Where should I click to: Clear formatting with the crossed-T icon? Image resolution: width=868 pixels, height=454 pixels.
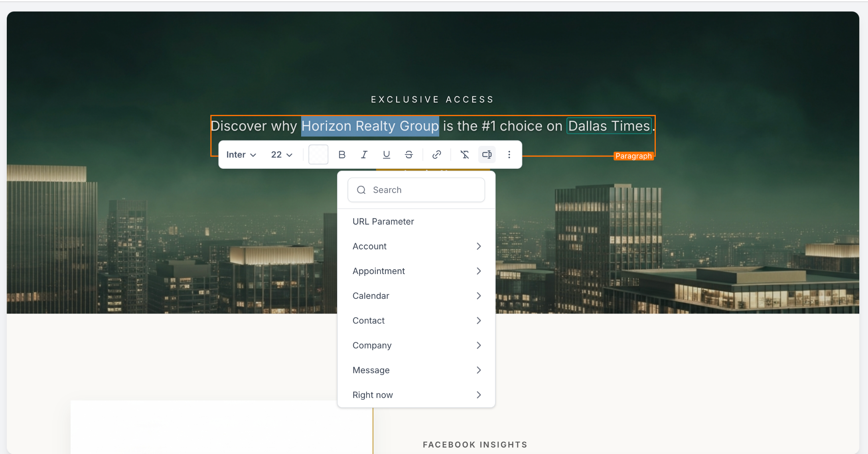[465, 155]
